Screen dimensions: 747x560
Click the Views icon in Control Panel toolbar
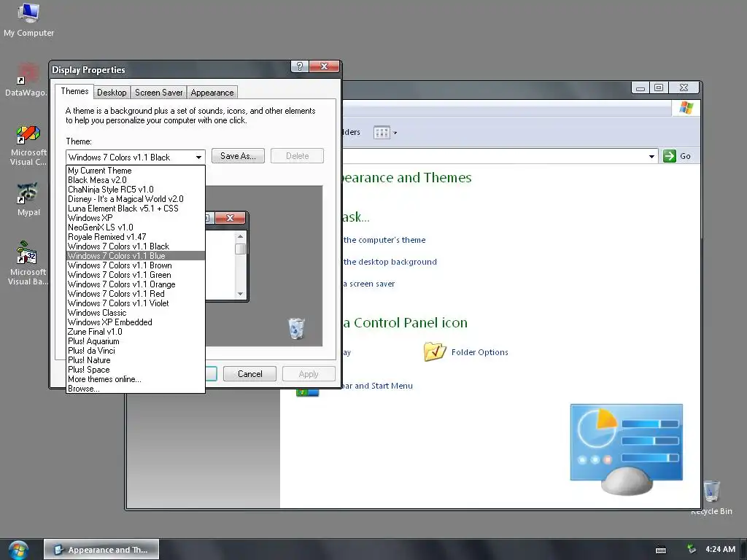click(x=382, y=133)
